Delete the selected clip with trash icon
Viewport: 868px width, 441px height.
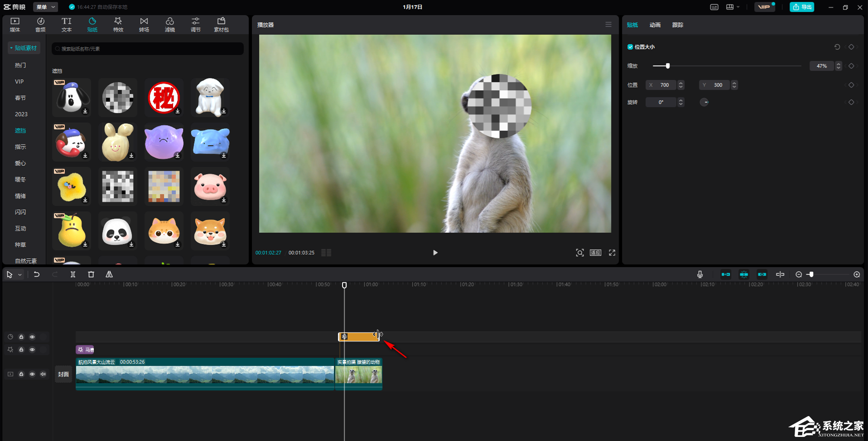pyautogui.click(x=91, y=275)
